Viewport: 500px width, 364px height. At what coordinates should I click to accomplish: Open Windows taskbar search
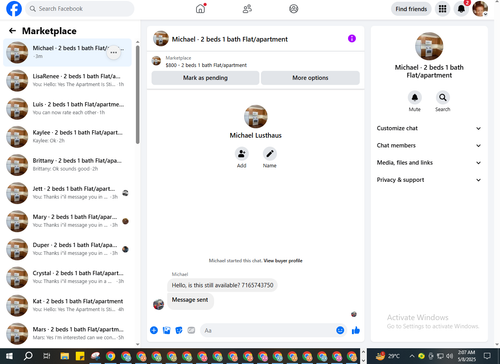click(x=28, y=356)
